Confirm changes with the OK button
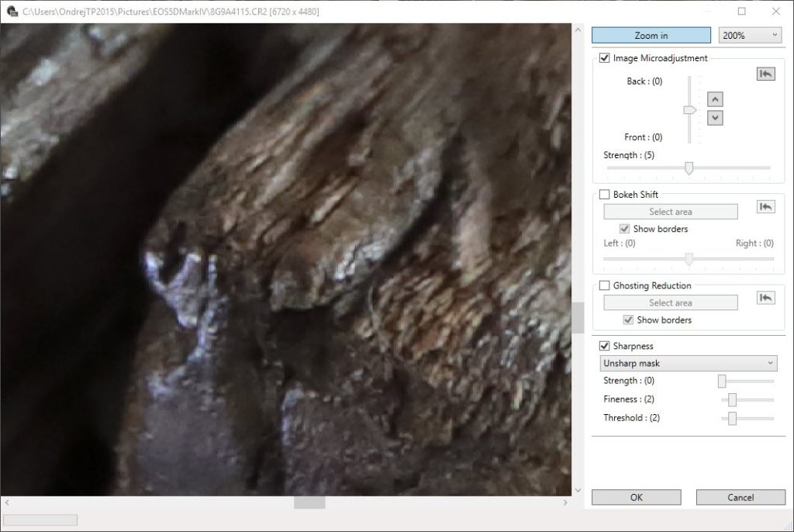 [636, 498]
